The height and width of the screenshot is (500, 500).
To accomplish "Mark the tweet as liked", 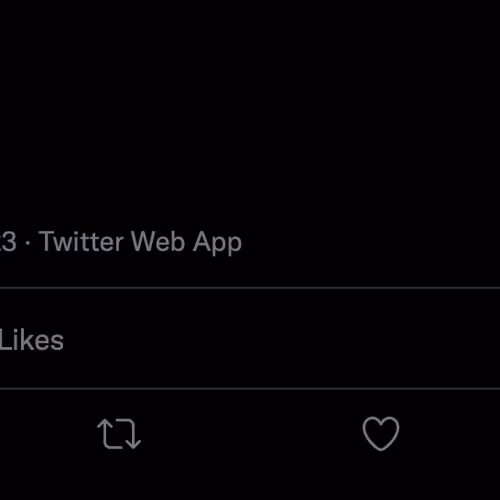I will [381, 434].
